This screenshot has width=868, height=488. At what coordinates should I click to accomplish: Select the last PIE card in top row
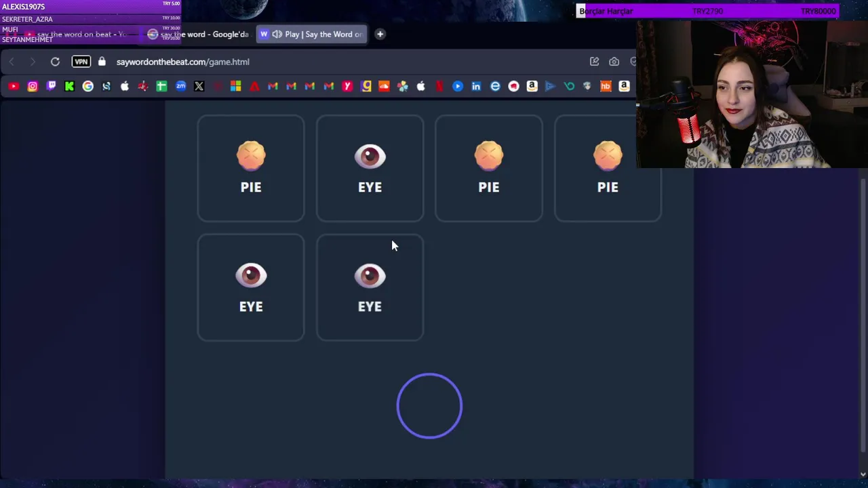coord(608,168)
